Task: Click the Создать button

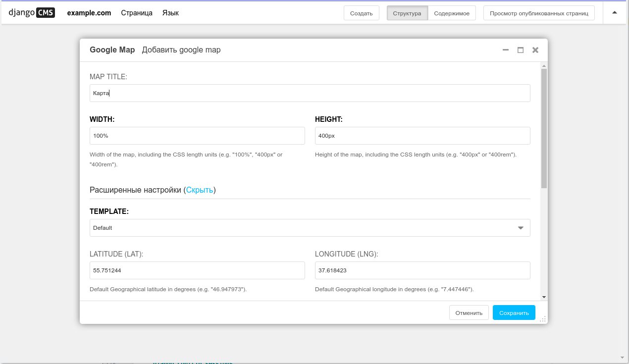Action: click(x=361, y=13)
